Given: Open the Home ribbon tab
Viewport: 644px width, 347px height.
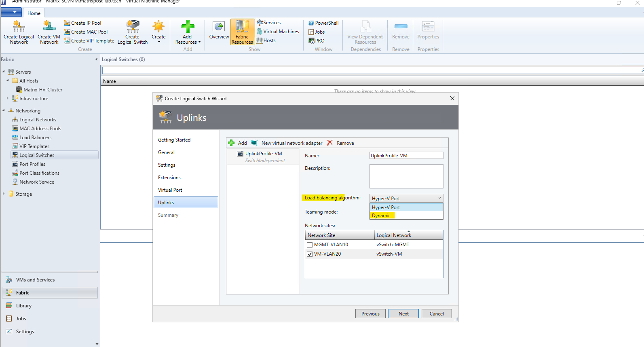Looking at the screenshot, I should point(34,13).
